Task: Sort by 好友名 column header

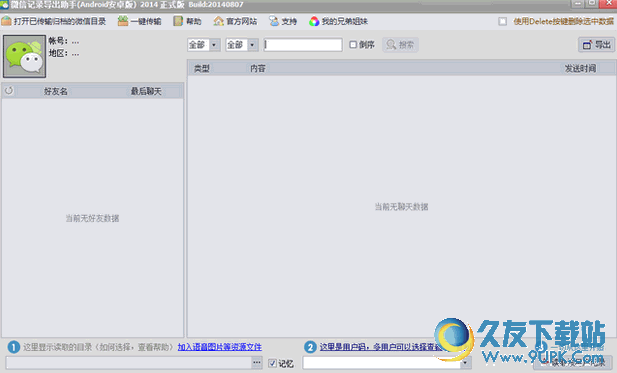Action: click(x=55, y=91)
